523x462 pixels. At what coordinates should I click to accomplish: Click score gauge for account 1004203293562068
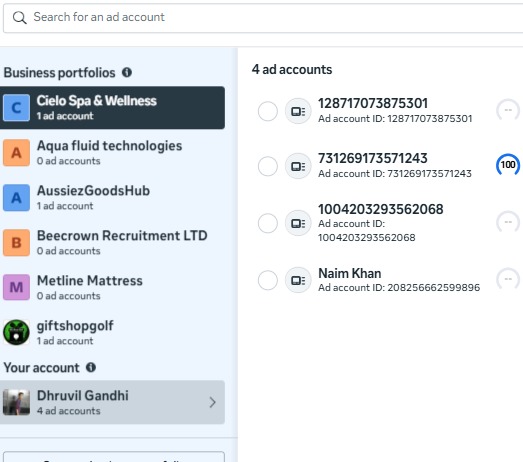pyautogui.click(x=508, y=222)
